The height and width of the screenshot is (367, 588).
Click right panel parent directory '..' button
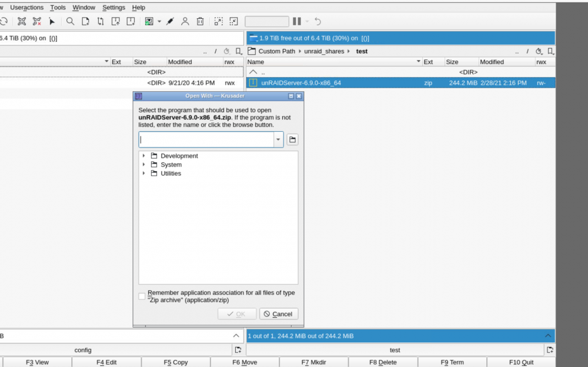pyautogui.click(x=517, y=51)
